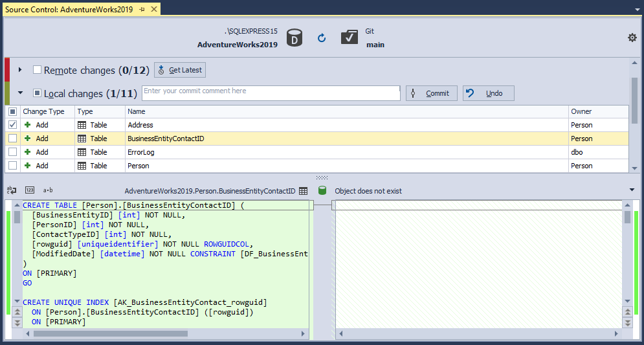Sort by the Change Type column header
This screenshot has height=345, width=644.
coord(47,111)
